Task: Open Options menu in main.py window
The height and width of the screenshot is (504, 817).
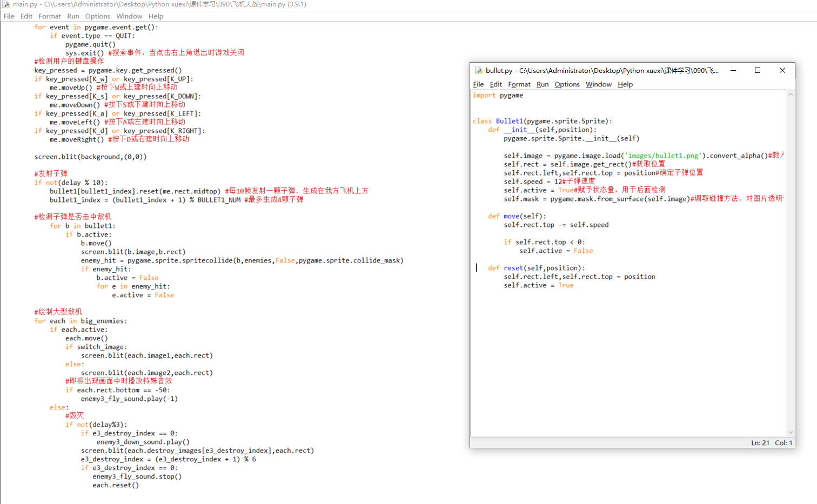Action: click(98, 16)
